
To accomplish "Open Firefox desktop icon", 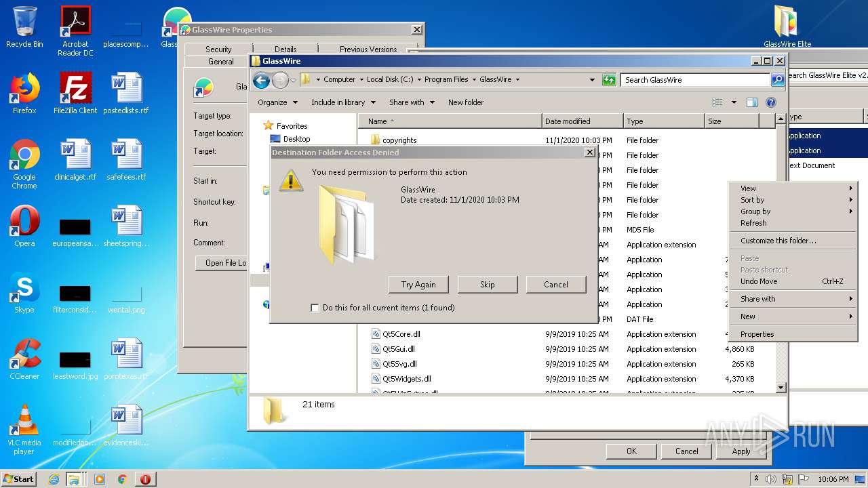I will [x=24, y=94].
